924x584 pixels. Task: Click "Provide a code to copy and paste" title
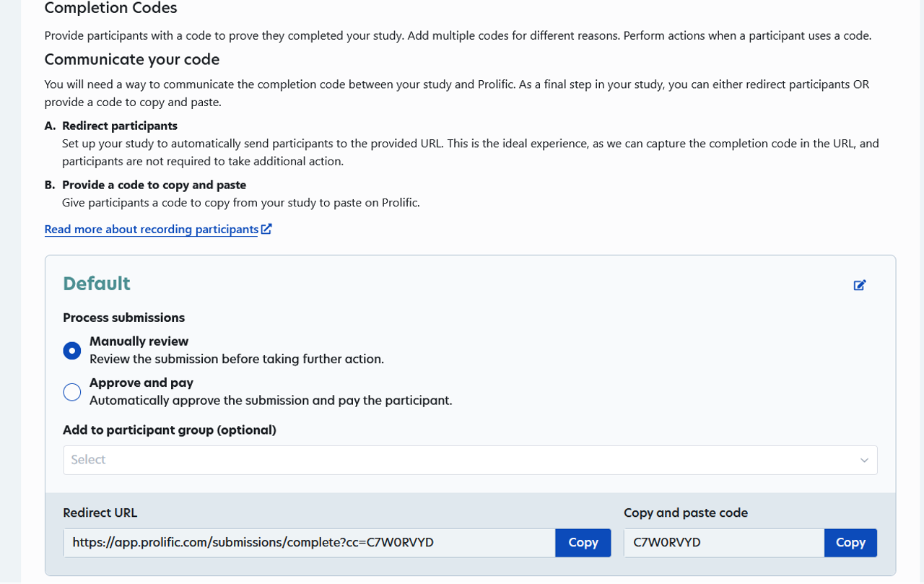coord(154,185)
